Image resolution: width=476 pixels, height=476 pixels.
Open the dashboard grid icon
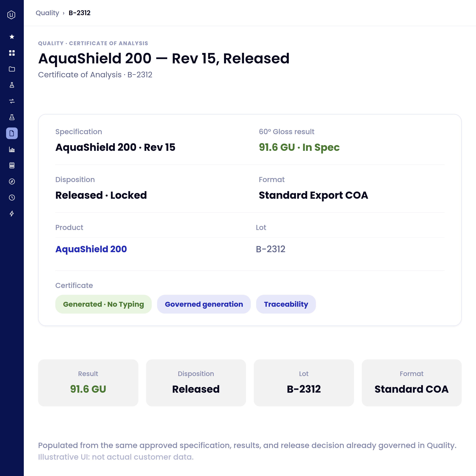tap(12, 53)
